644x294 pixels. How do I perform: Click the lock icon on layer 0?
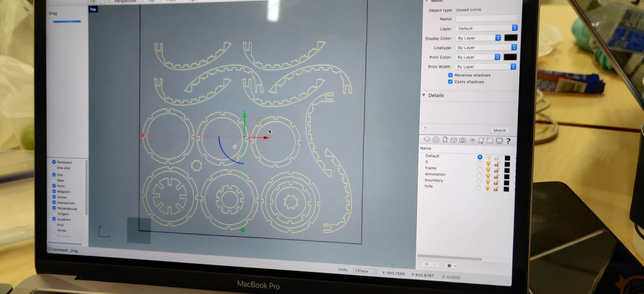pyautogui.click(x=497, y=164)
